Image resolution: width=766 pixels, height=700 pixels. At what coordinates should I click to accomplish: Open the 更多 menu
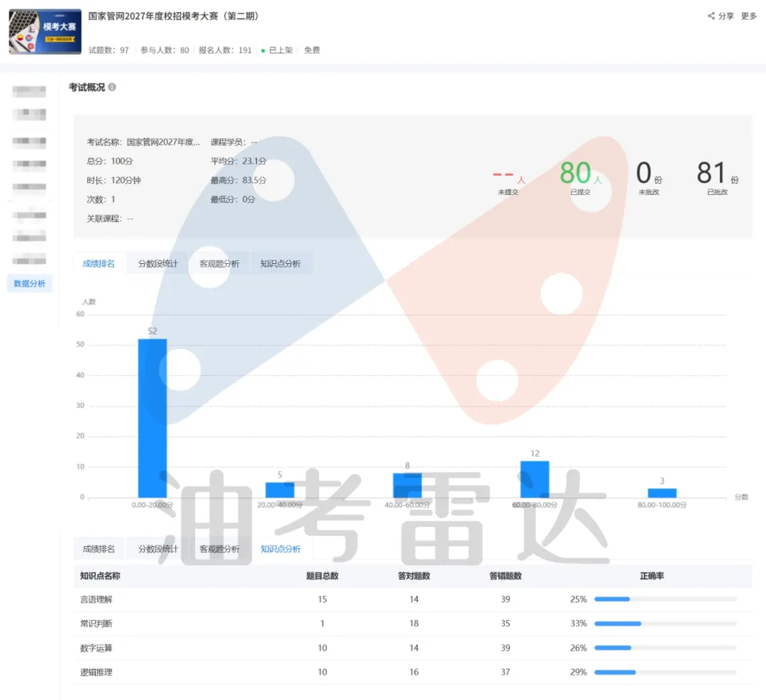(x=748, y=16)
